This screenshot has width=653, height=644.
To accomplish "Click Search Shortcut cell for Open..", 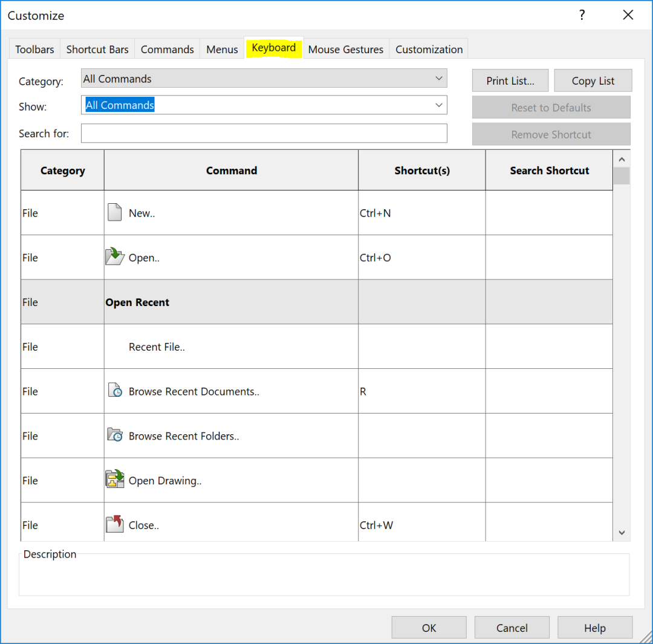I will pyautogui.click(x=549, y=258).
